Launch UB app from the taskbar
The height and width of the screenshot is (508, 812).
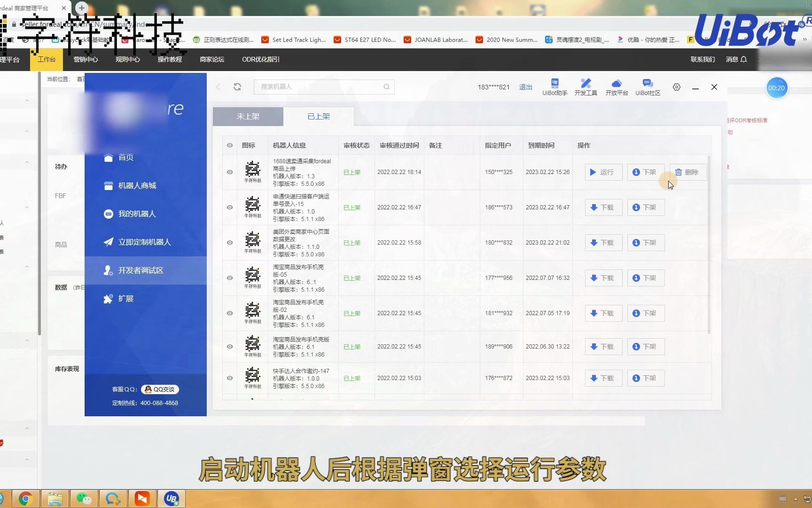click(171, 498)
